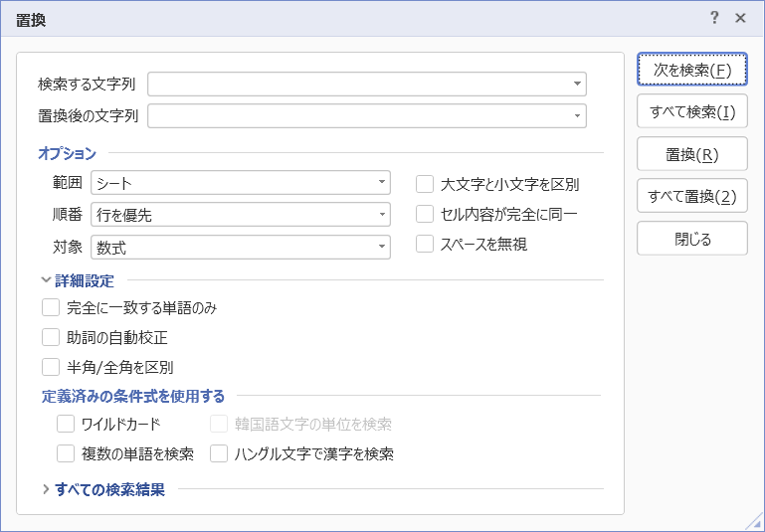
Task: Click the help question mark icon
Action: [x=714, y=18]
